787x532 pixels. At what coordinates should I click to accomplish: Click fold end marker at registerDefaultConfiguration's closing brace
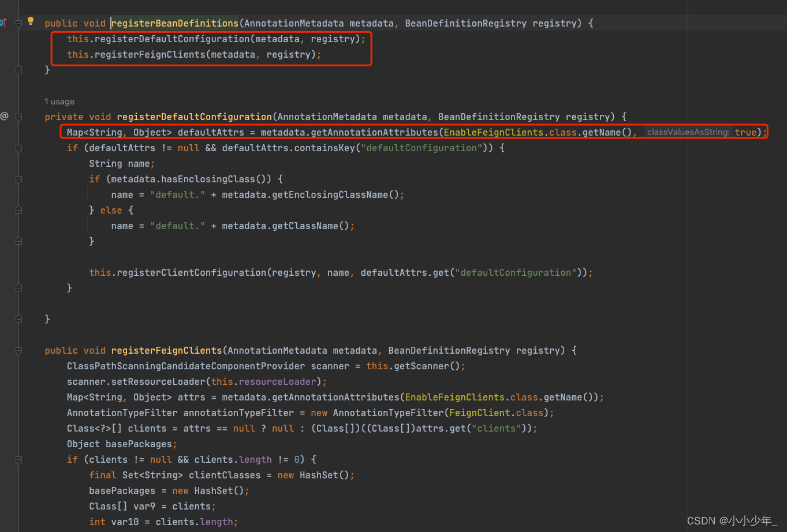pos(18,319)
